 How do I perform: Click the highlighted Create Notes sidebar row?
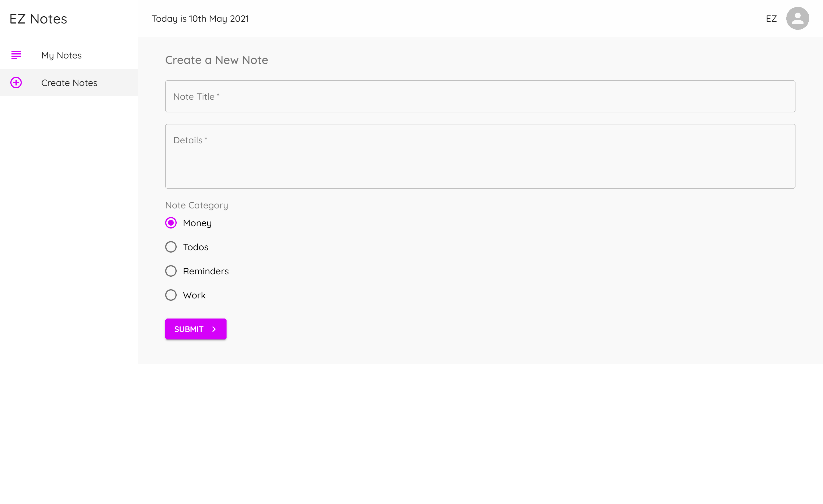tap(69, 83)
